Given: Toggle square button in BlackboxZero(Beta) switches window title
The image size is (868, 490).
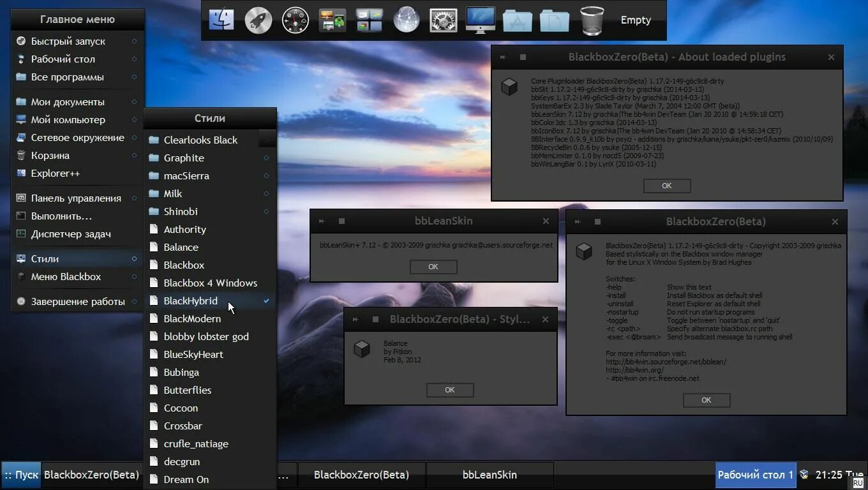Looking at the screenshot, I should [x=598, y=221].
